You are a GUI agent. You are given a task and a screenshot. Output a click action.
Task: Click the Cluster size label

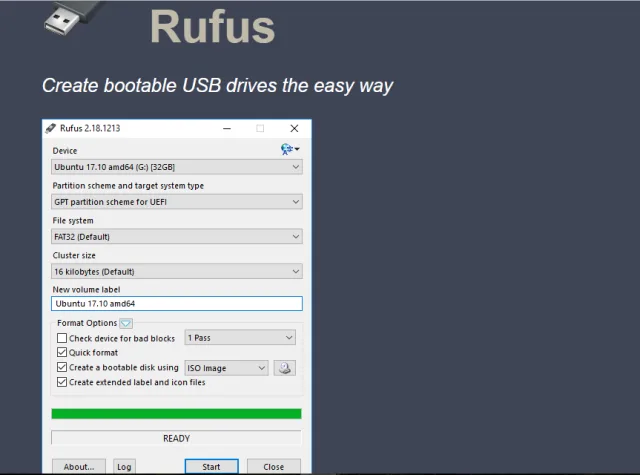(74, 255)
